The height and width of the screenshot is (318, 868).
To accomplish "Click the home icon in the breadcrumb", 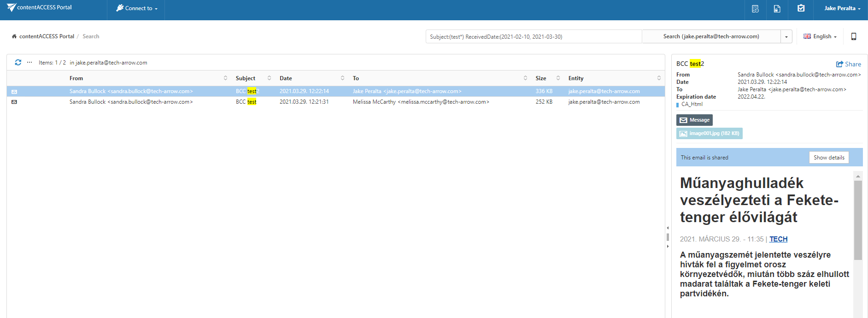I will pos(14,36).
